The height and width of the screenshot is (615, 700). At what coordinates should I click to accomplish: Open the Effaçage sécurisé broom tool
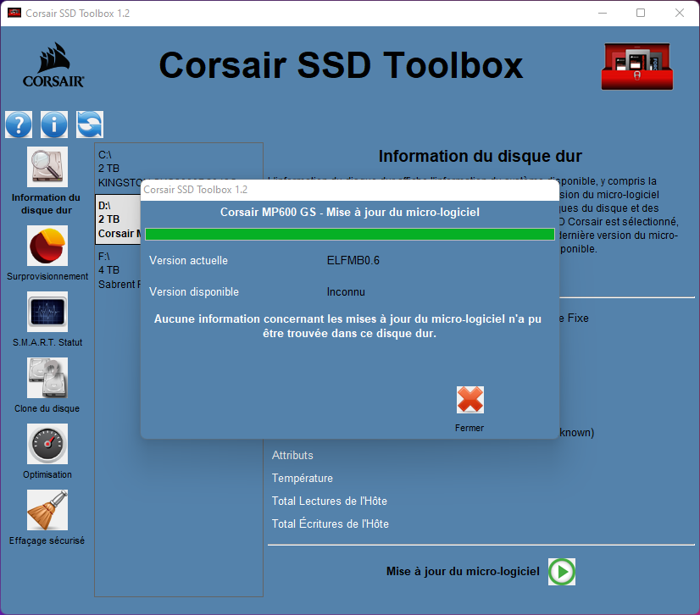point(47,510)
